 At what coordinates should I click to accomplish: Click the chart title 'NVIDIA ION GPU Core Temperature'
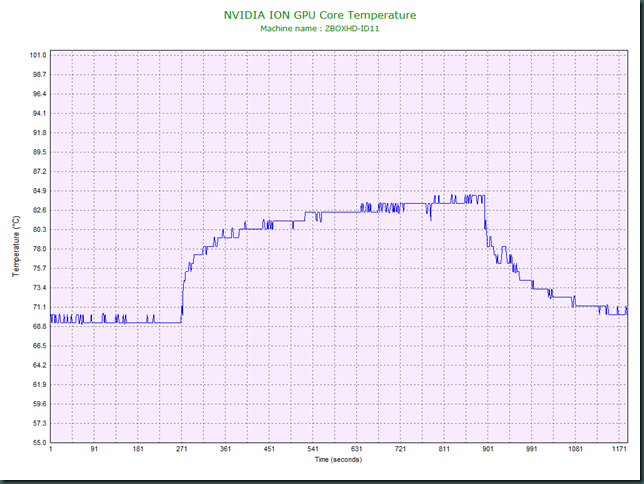(x=320, y=15)
